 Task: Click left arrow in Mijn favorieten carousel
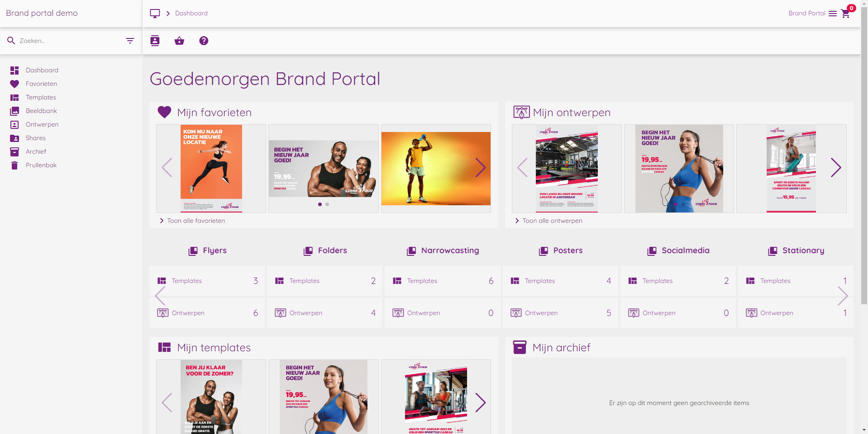point(167,168)
